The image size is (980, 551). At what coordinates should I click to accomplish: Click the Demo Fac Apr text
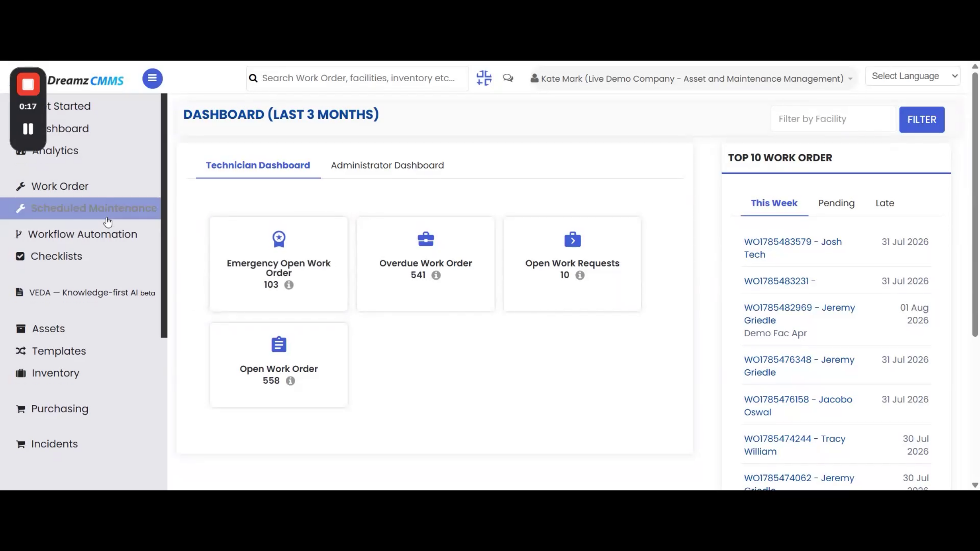[775, 333]
